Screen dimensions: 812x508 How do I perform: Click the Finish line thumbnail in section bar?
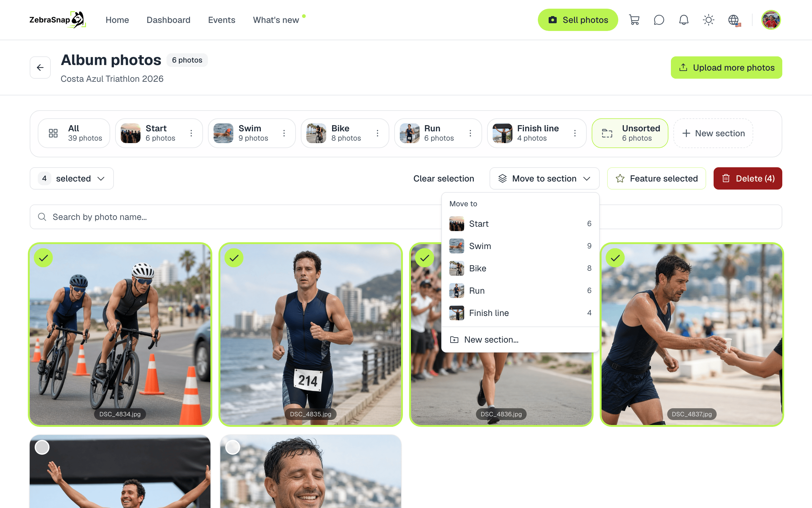[502, 133]
